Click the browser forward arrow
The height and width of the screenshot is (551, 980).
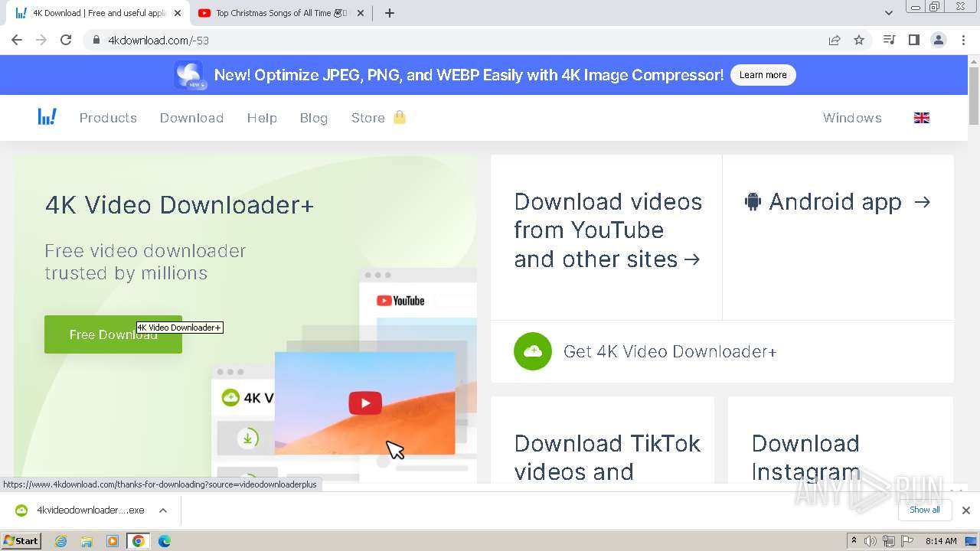point(41,40)
